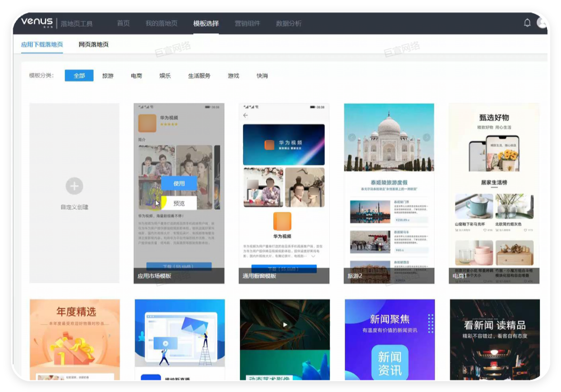
Task: Open 营销组件 in the top navigation
Action: tap(247, 23)
